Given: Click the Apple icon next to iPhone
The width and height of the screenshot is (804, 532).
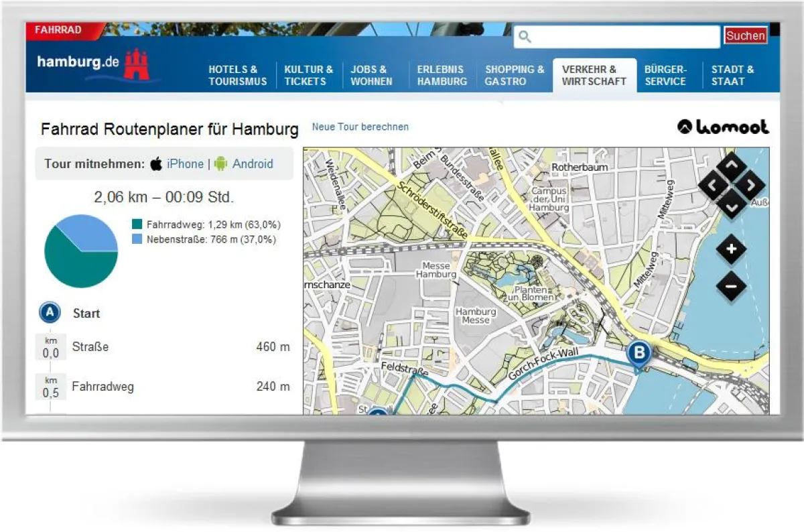Looking at the screenshot, I should tap(156, 163).
